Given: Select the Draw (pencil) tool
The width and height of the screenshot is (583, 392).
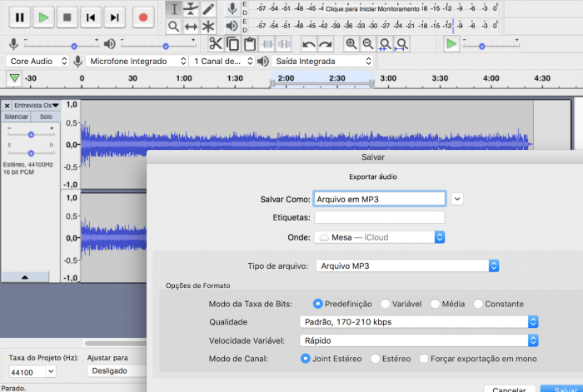Looking at the screenshot, I should tap(208, 9).
